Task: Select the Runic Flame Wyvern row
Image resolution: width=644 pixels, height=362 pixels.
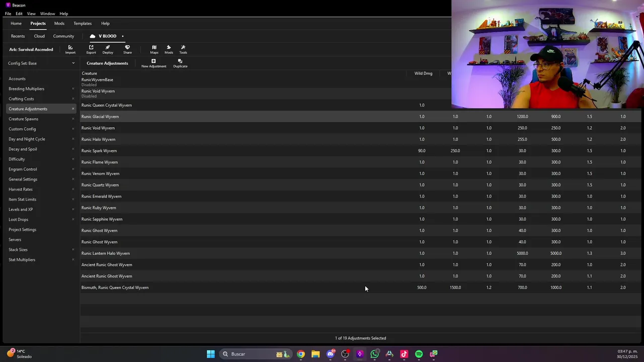Action: 360,162
